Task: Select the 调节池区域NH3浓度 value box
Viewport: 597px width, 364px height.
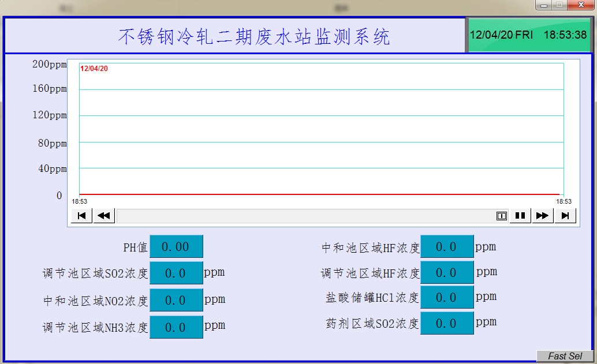Action: click(x=176, y=327)
